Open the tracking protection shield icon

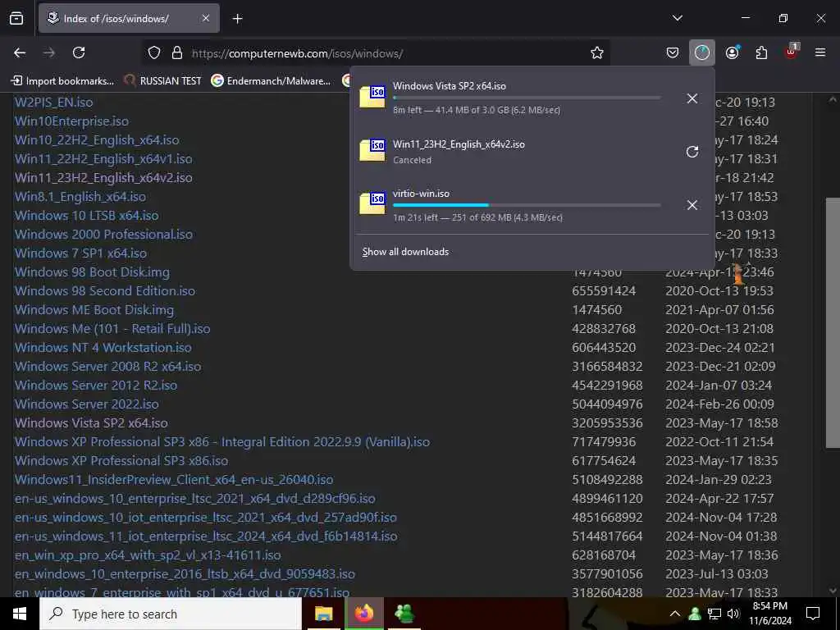[154, 52]
